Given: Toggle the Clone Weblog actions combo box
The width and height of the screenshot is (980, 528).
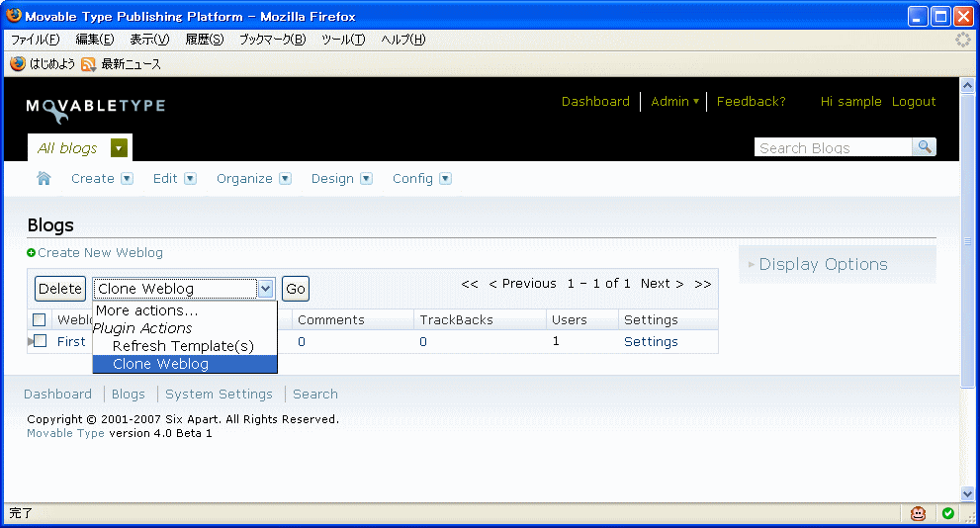Looking at the screenshot, I should [x=184, y=289].
